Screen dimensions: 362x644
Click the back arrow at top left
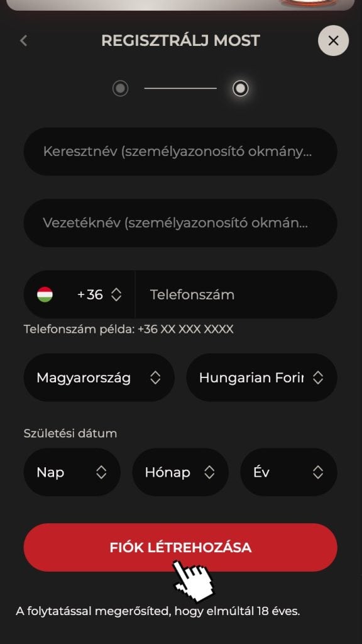pos(23,40)
